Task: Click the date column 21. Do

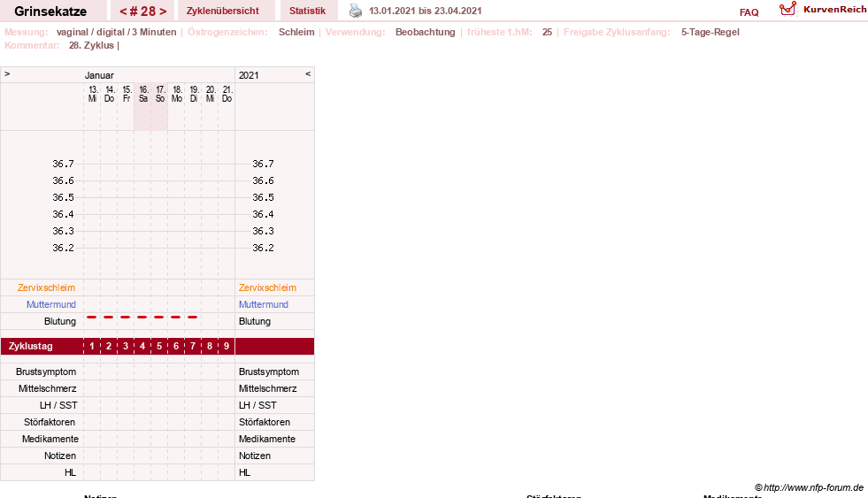Action: [227, 94]
